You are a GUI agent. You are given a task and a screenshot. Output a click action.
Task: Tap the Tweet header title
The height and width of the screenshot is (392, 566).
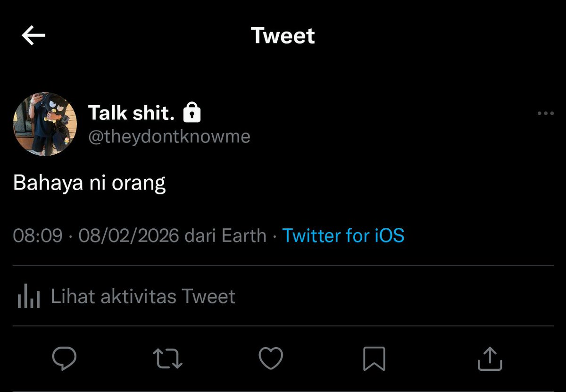click(283, 36)
